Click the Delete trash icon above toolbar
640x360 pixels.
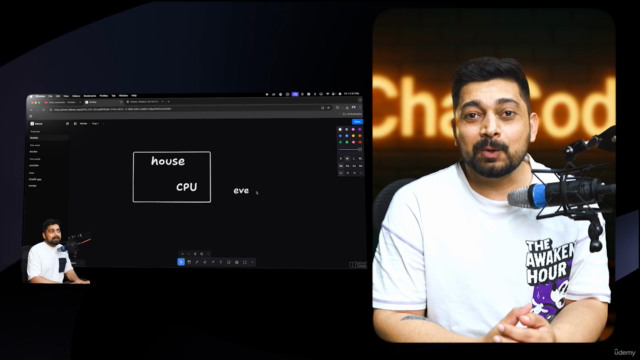pos(195,254)
